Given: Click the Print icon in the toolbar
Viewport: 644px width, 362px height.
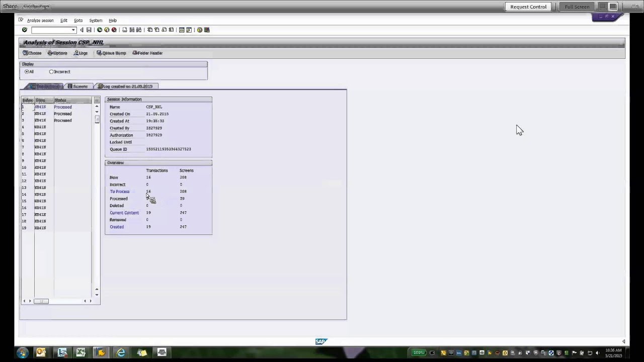Looking at the screenshot, I should 125,30.
